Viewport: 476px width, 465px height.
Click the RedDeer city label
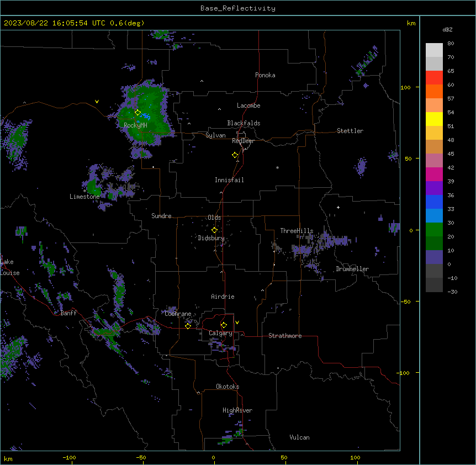pos(243,141)
